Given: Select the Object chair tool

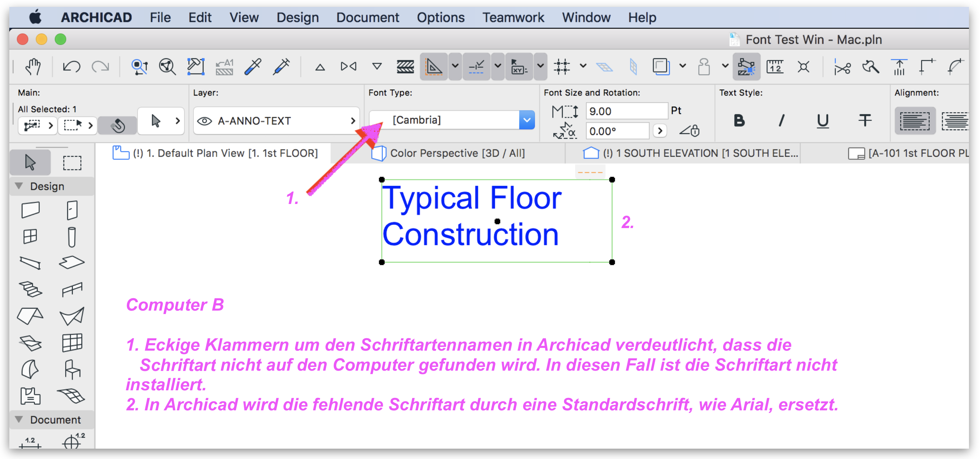Looking at the screenshot, I should (x=72, y=369).
